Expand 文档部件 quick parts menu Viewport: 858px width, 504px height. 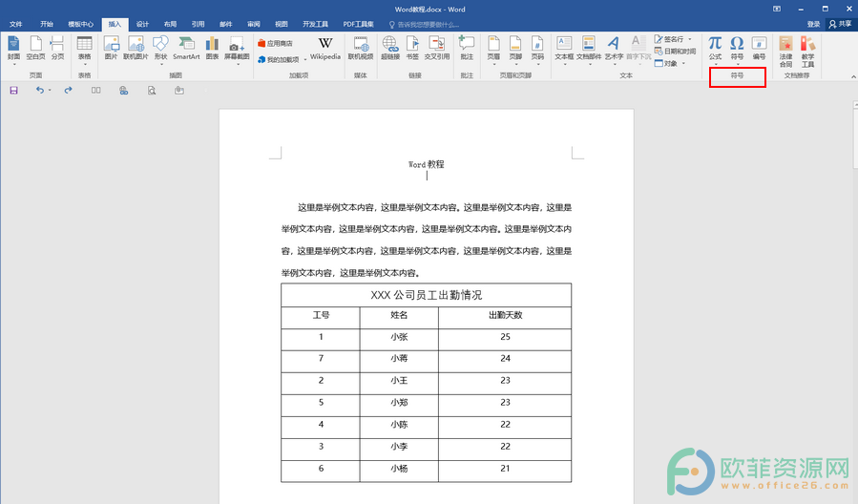pos(589,64)
